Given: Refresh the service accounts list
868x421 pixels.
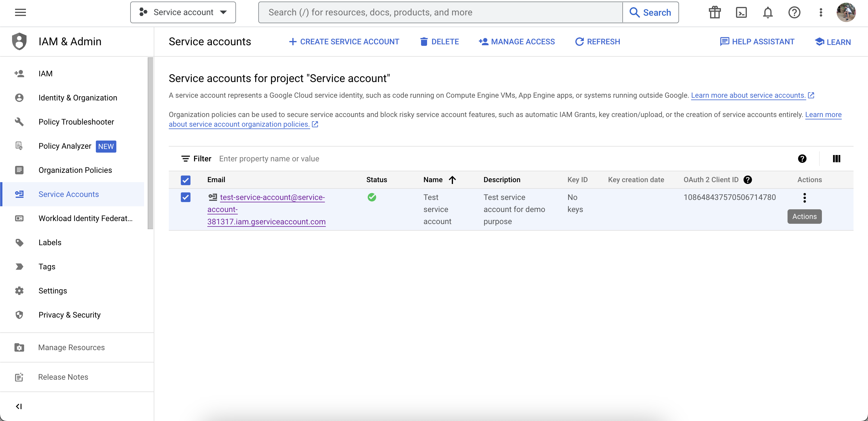Looking at the screenshot, I should (597, 41).
